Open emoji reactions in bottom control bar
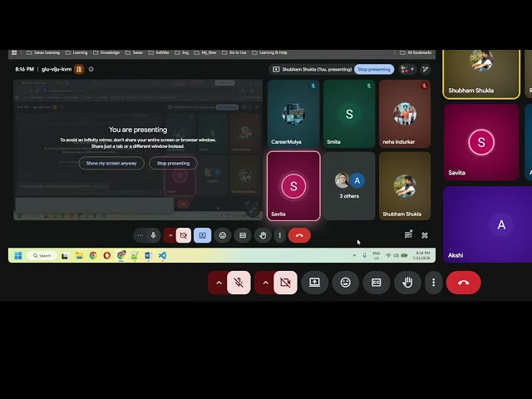The image size is (532, 399). pyautogui.click(x=346, y=283)
